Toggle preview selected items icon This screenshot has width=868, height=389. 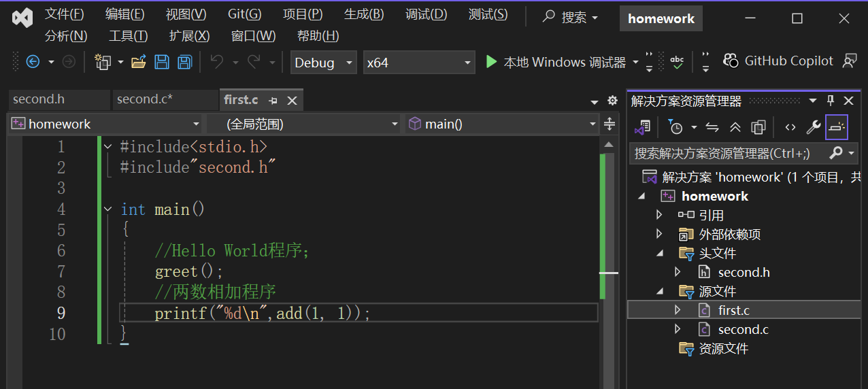[x=837, y=127]
